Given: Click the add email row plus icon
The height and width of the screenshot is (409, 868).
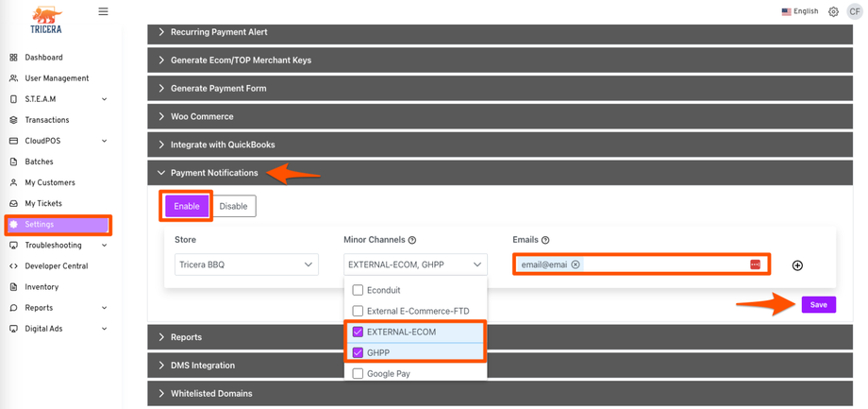Looking at the screenshot, I should tap(797, 265).
